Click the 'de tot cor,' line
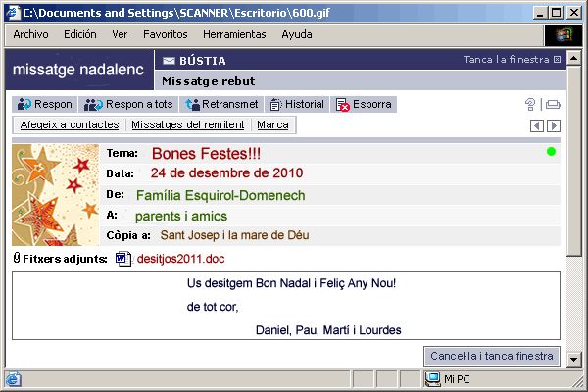Screen dimensions: 588x392 [x=213, y=307]
